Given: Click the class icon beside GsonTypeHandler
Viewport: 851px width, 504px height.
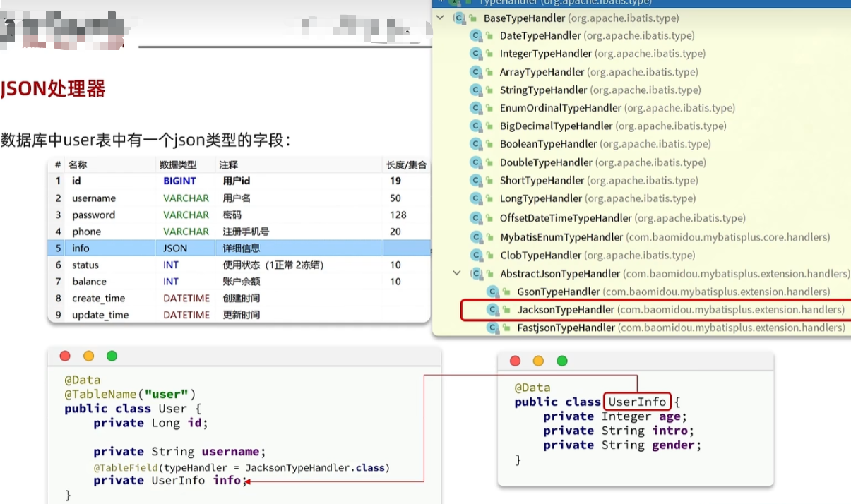Looking at the screenshot, I should (493, 292).
